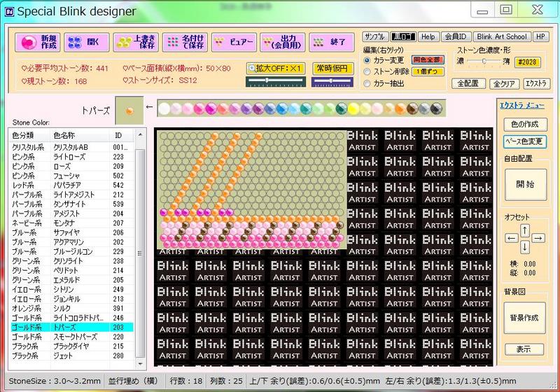The height and width of the screenshot is (392, 560).
Task: Open the Help button
Action: (x=428, y=37)
